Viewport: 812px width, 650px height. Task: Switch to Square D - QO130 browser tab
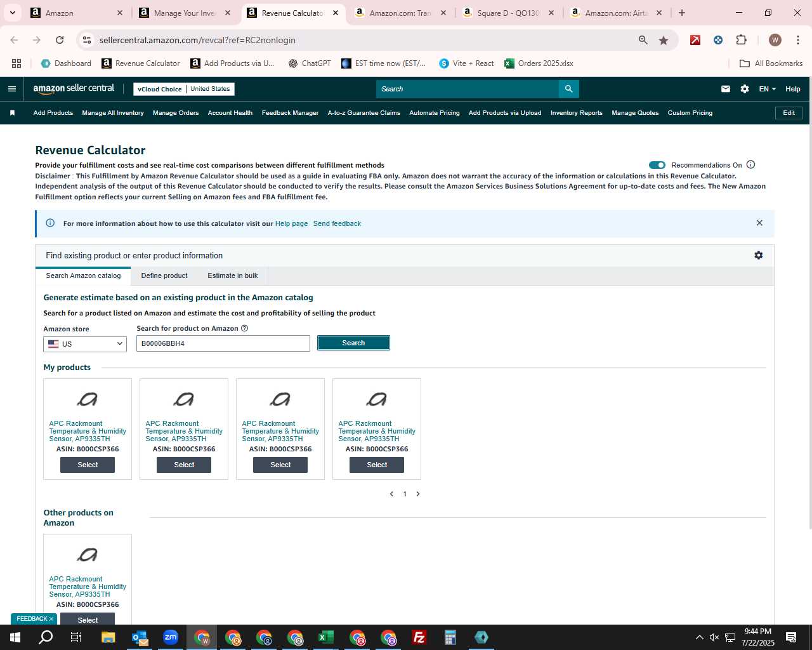coord(509,13)
